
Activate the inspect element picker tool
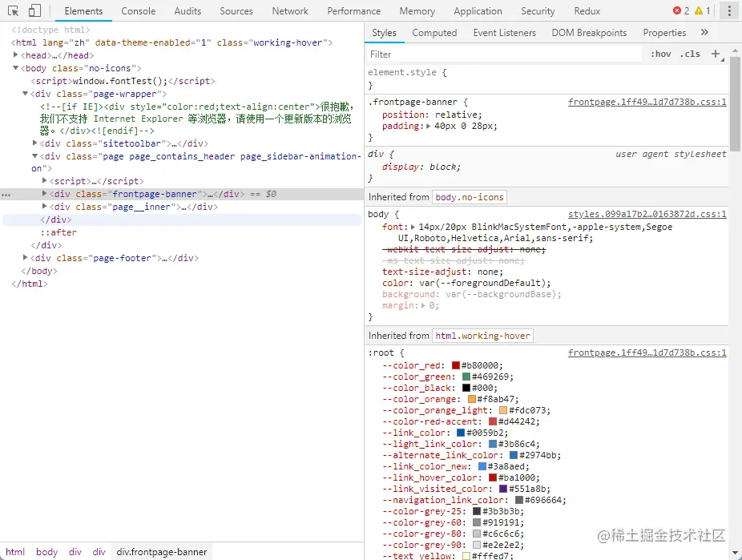14,11
